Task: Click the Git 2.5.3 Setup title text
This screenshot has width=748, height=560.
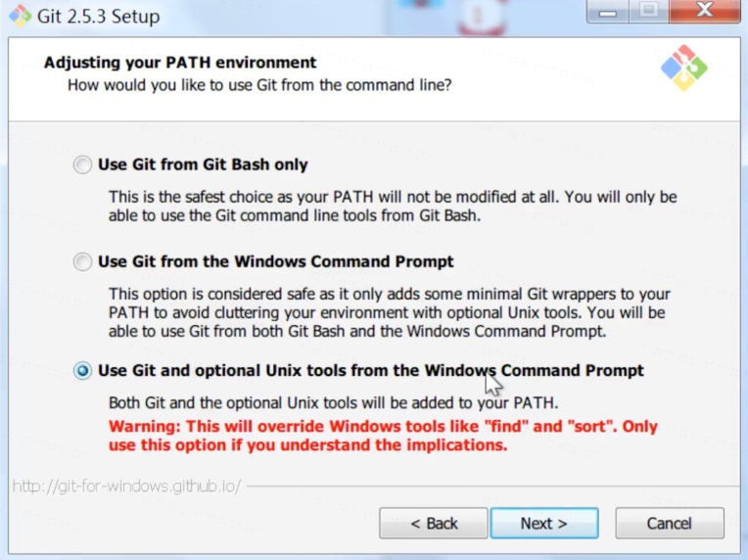Action: 98,17
